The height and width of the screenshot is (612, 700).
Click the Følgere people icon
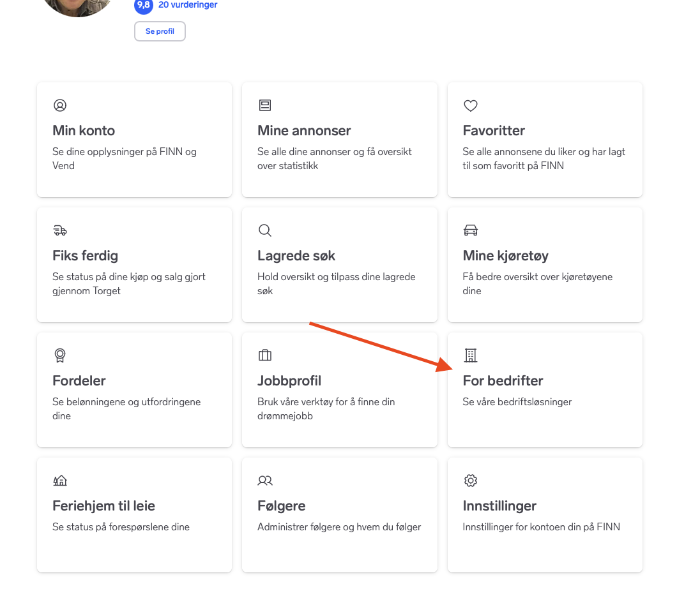pyautogui.click(x=264, y=481)
